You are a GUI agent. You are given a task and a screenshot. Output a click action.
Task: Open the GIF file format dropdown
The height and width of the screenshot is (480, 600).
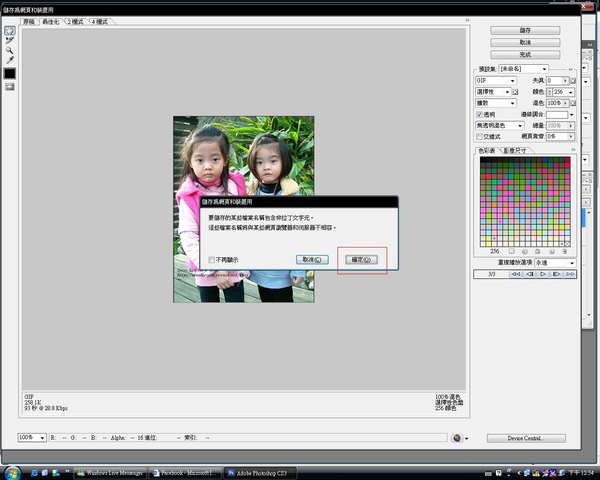[496, 81]
